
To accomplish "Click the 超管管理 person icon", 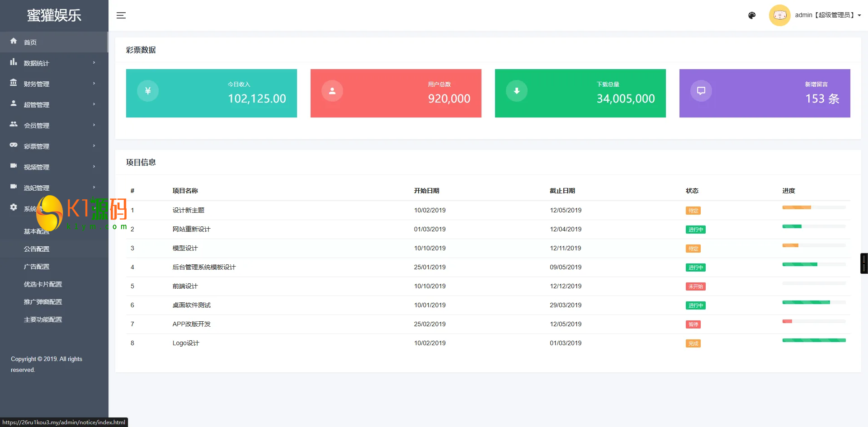I will pos(14,103).
